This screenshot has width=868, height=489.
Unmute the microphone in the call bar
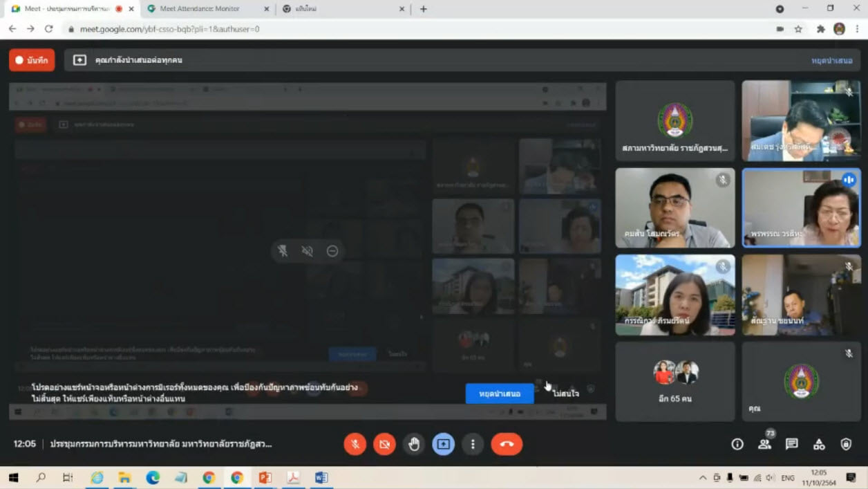(x=355, y=444)
